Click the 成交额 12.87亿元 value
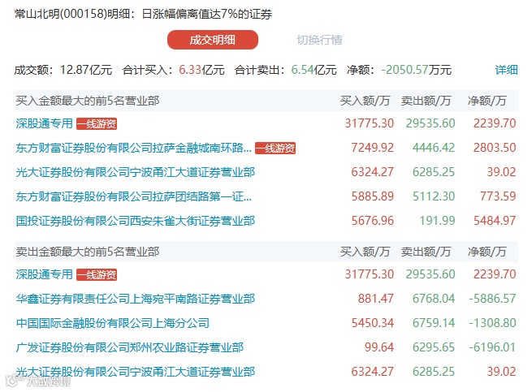Viewport: 532px width, 392px height. pyautogui.click(x=86, y=70)
